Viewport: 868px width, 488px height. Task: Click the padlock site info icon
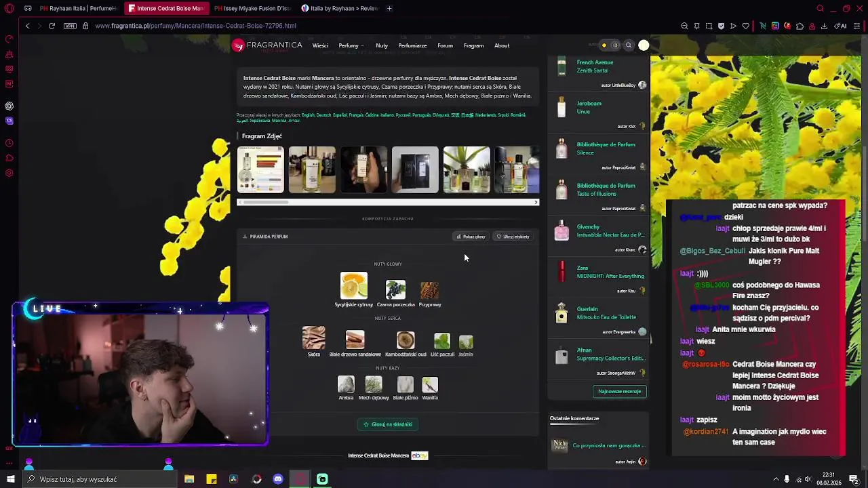[85, 26]
